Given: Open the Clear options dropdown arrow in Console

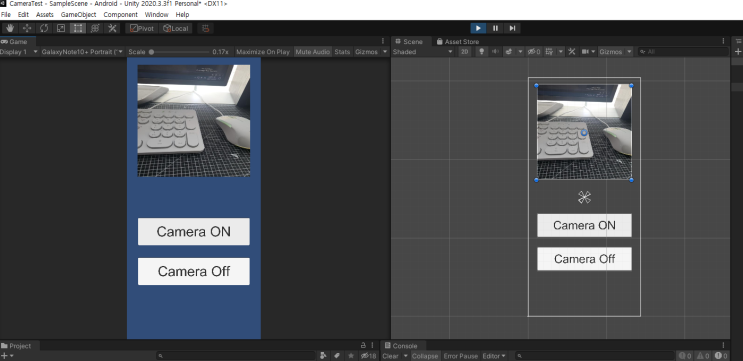Looking at the screenshot, I should tap(406, 356).
